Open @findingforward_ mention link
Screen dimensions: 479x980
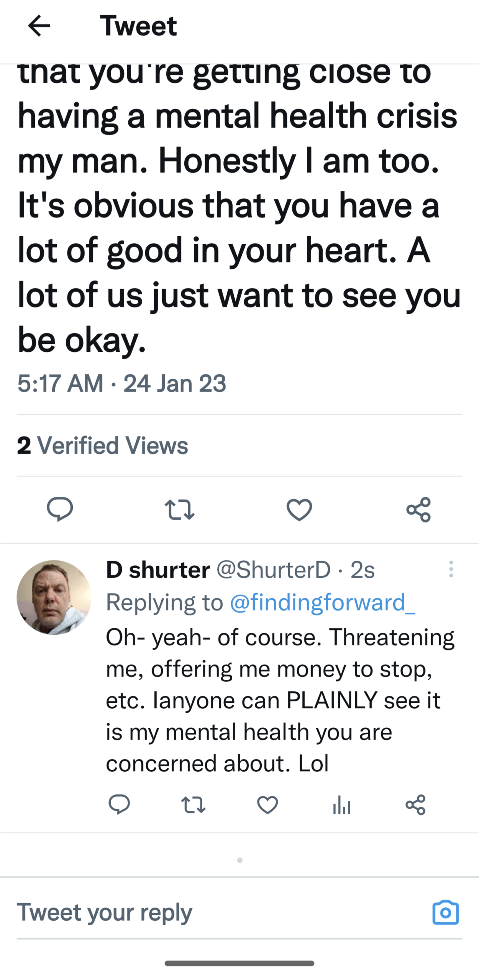click(x=322, y=602)
